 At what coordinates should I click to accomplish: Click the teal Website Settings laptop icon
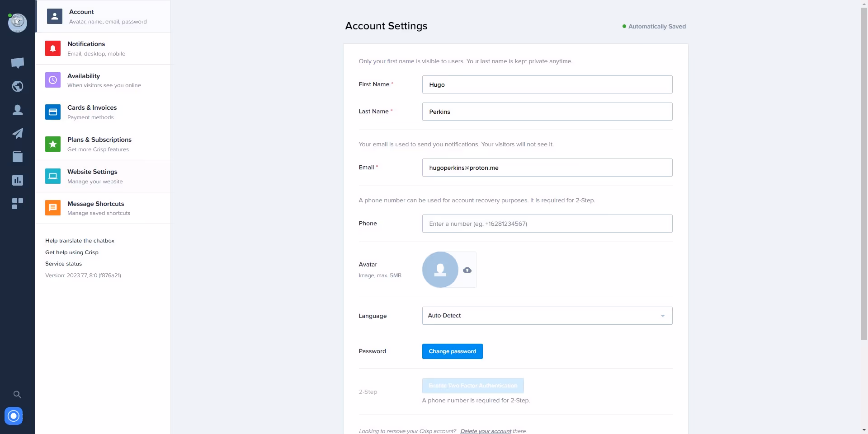pos(53,176)
